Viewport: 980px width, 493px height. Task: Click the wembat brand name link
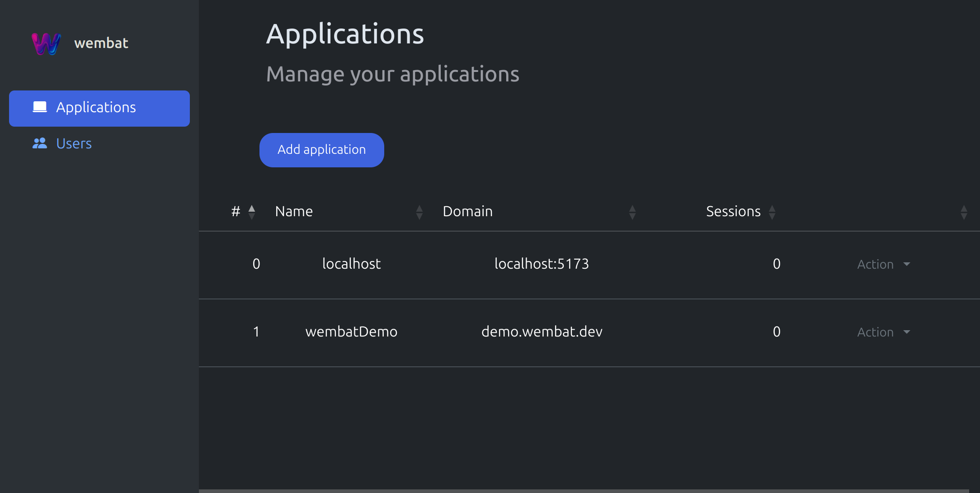(x=101, y=43)
